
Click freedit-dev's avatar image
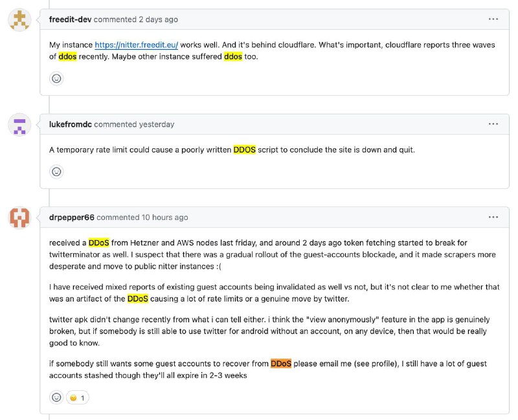[19, 19]
